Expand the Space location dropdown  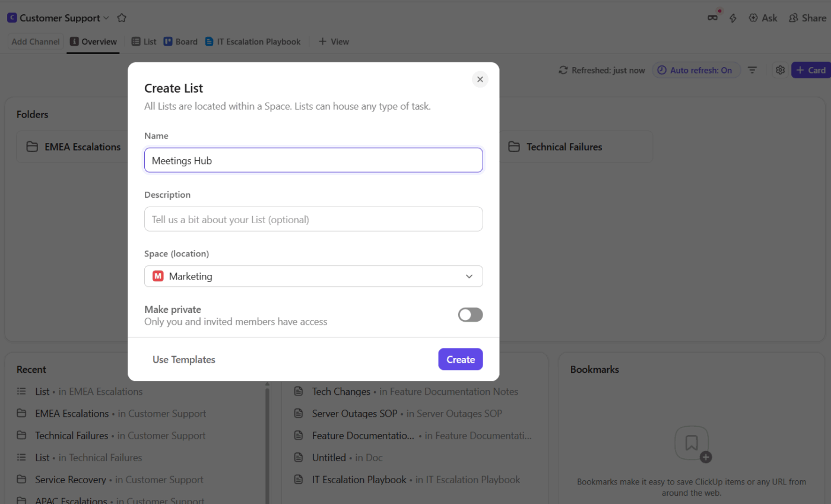tap(468, 276)
